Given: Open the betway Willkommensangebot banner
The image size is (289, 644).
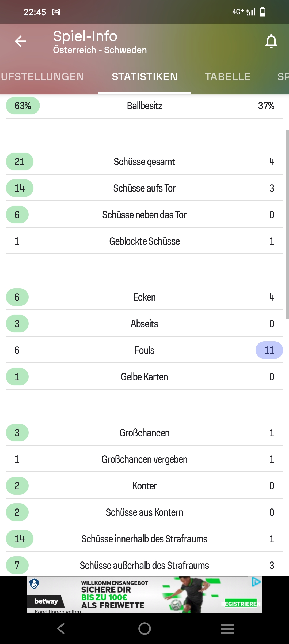Looking at the screenshot, I should [x=144, y=594].
